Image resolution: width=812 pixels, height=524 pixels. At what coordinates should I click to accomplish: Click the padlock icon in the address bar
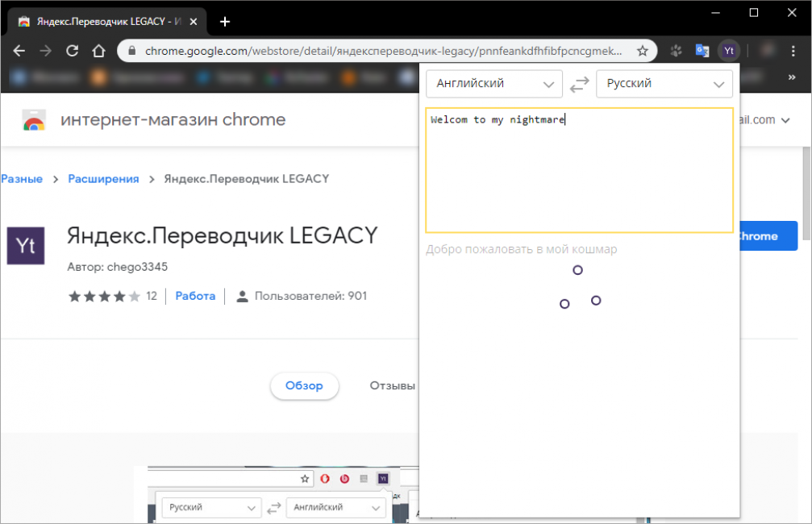(130, 50)
